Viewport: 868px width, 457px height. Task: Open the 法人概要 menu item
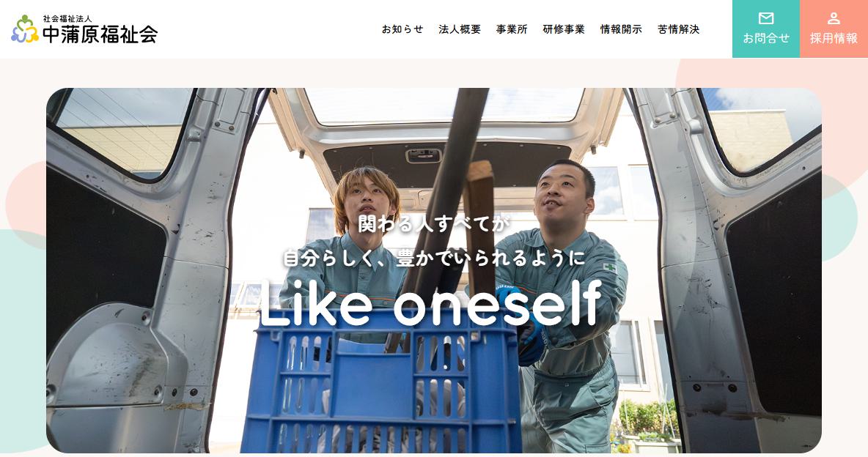(x=460, y=29)
